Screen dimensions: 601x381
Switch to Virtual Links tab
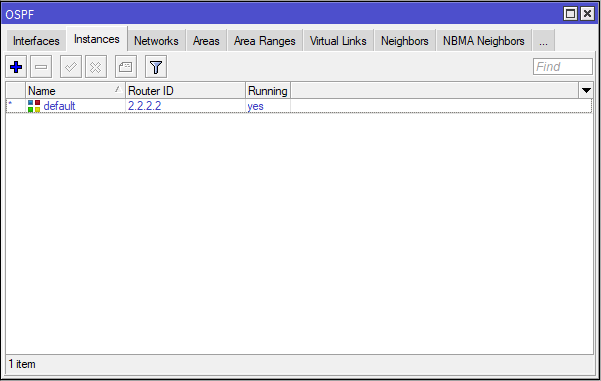[x=338, y=41]
